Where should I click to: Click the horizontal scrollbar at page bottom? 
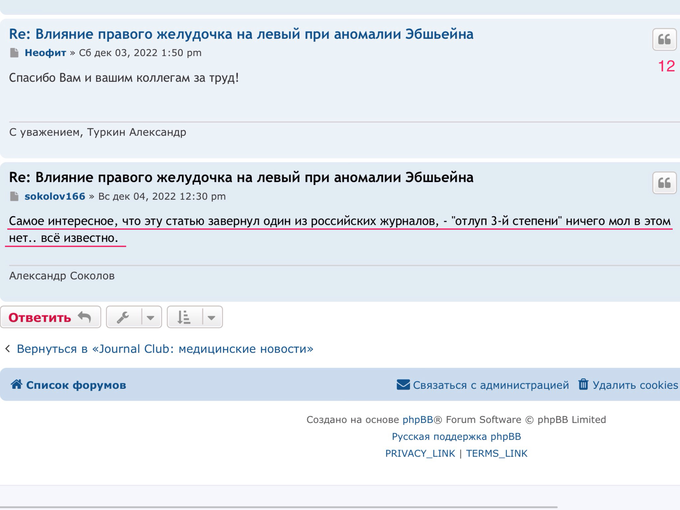pos(278,507)
